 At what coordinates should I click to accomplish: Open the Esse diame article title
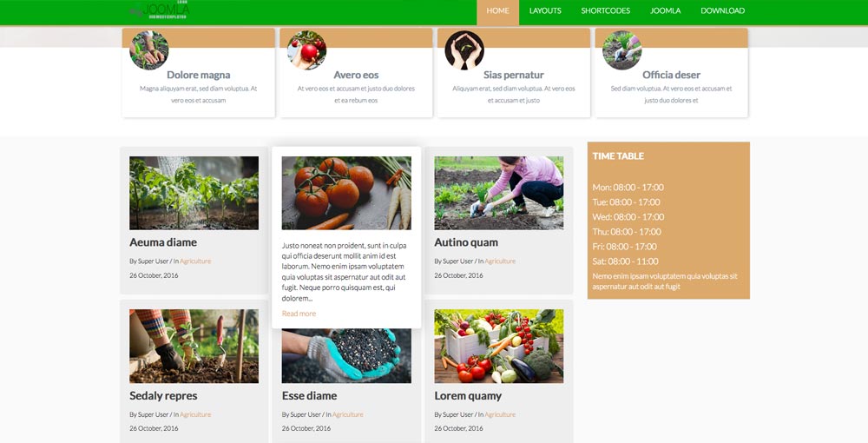tap(310, 396)
